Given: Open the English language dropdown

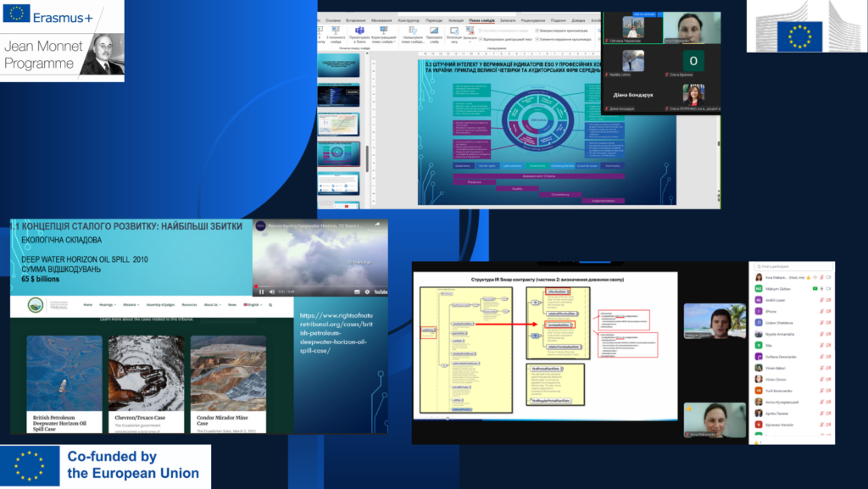Looking at the screenshot, I should [253, 305].
